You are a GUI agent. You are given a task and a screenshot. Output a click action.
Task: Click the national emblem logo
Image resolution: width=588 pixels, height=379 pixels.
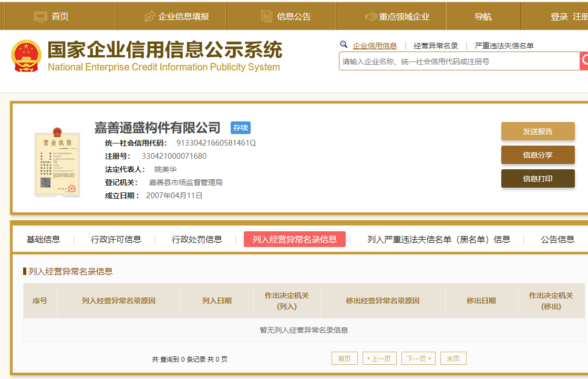[26, 56]
